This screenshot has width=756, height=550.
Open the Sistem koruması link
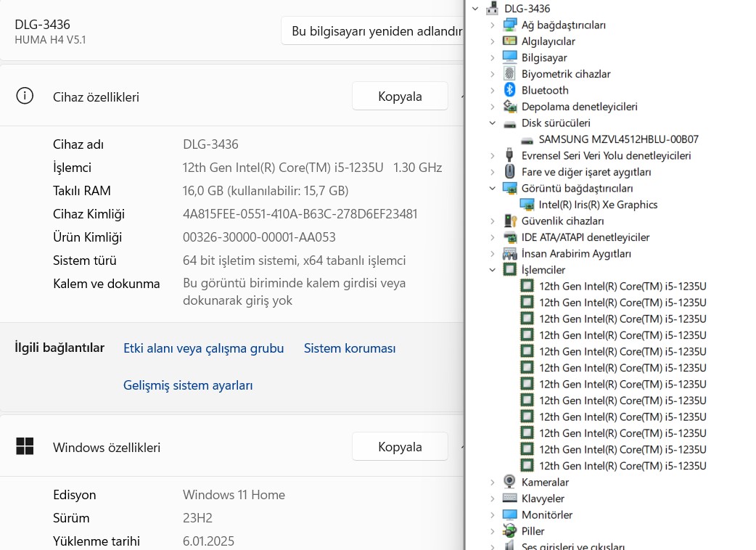point(350,348)
